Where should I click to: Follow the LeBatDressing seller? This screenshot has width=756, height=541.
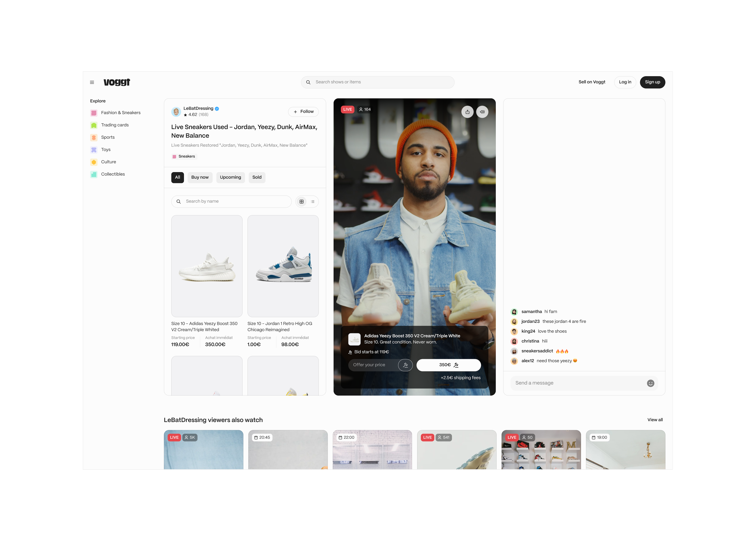click(303, 112)
